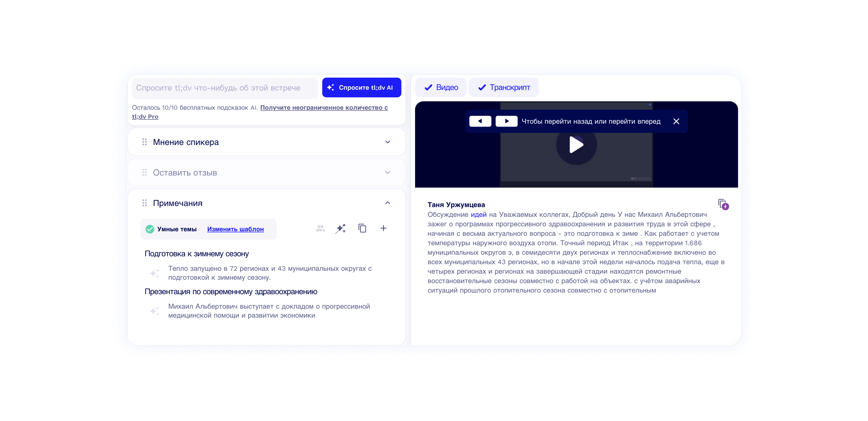Add a new note with the plus icon
The image size is (868, 421).
click(383, 228)
